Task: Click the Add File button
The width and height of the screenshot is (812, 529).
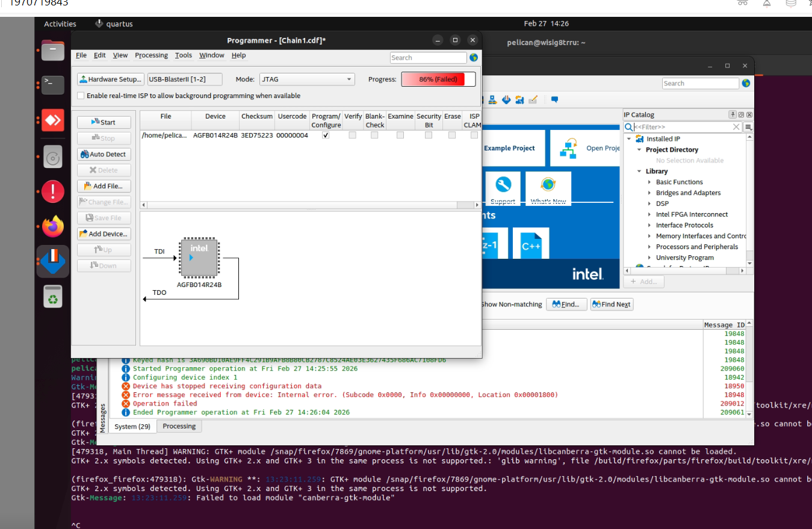Action: (104, 187)
